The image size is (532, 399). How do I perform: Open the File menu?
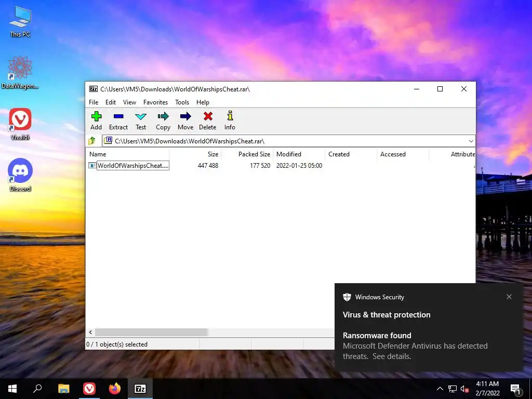pos(94,102)
